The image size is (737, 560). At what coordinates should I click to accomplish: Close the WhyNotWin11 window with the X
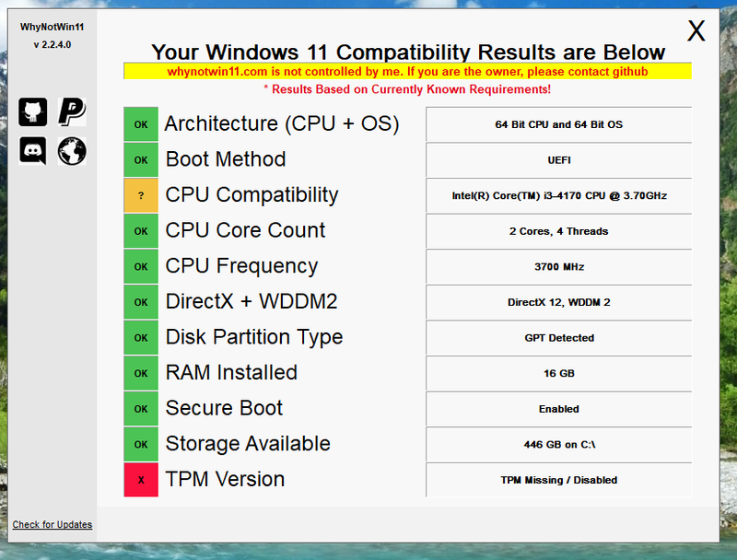pos(696,31)
